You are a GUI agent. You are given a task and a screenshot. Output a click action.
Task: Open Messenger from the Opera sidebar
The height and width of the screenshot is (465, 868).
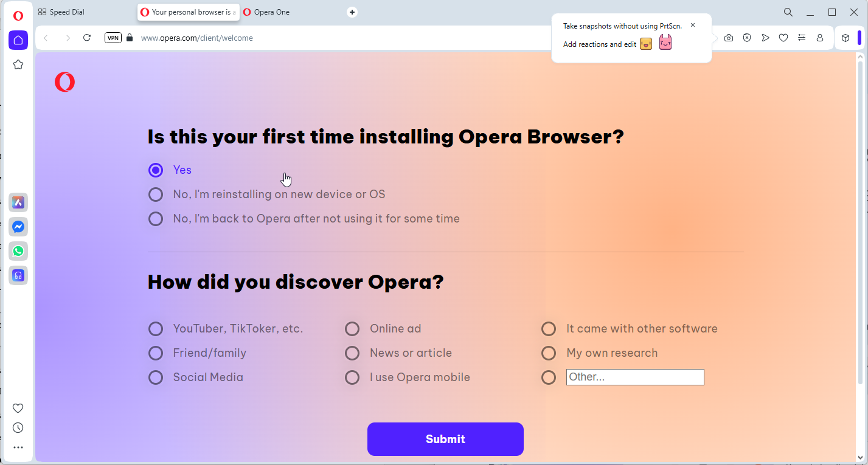[18, 227]
